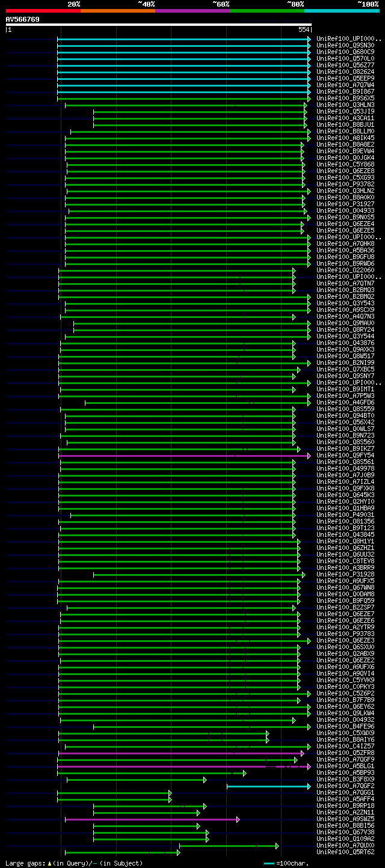Click the green ~80% identity legend segment
This screenshot has width=385, height=868.
pos(266,10)
